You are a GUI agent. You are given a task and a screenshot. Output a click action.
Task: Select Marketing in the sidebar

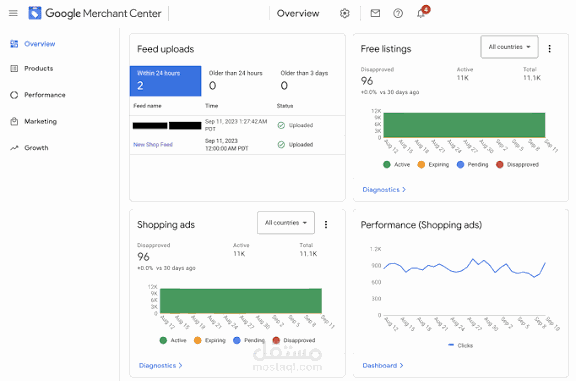pos(40,121)
